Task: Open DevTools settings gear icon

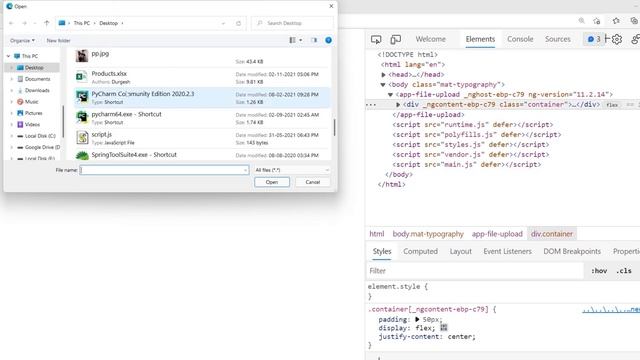Action: (x=617, y=39)
